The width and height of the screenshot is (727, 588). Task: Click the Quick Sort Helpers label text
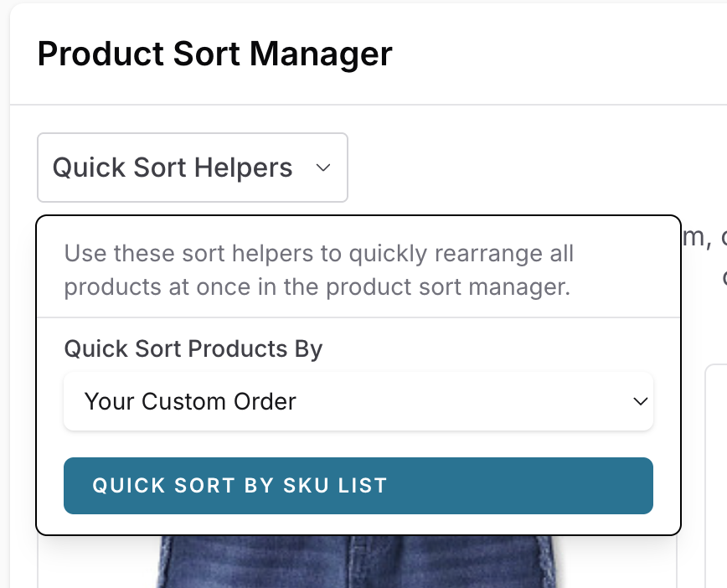coord(172,168)
